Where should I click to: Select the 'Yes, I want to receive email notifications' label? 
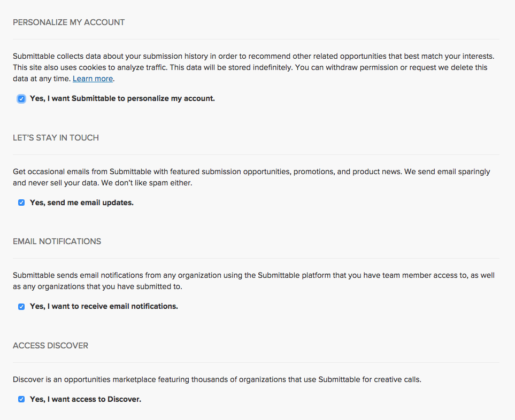pyautogui.click(x=104, y=307)
